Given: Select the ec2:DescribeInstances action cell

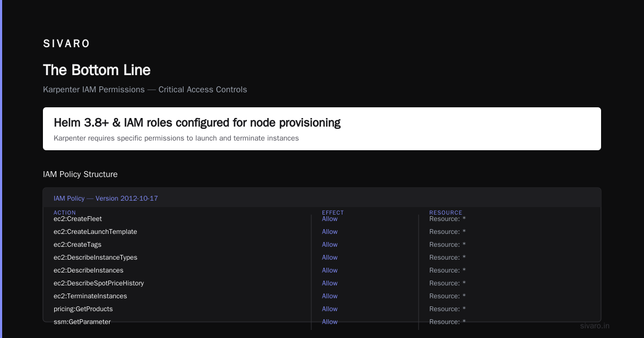Looking at the screenshot, I should click(x=89, y=270).
